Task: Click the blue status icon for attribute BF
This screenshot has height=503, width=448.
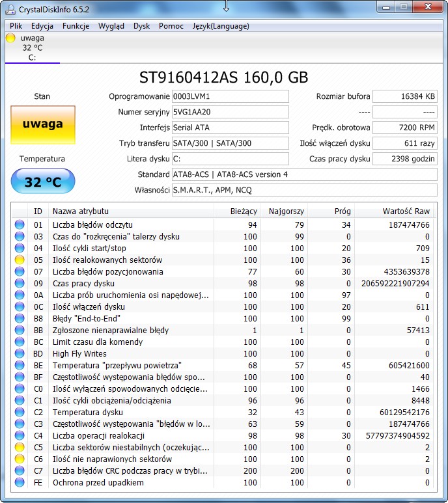Action: pos(20,377)
